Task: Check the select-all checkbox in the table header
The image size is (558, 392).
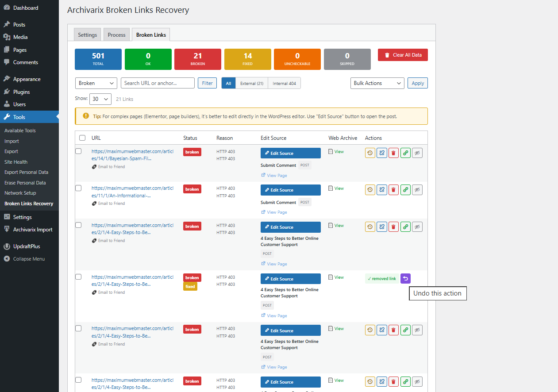Action: [82, 138]
